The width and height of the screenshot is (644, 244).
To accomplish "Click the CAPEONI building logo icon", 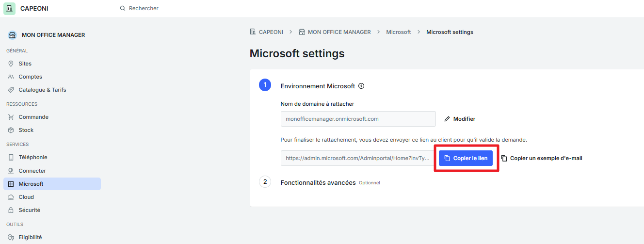I will 10,9.
